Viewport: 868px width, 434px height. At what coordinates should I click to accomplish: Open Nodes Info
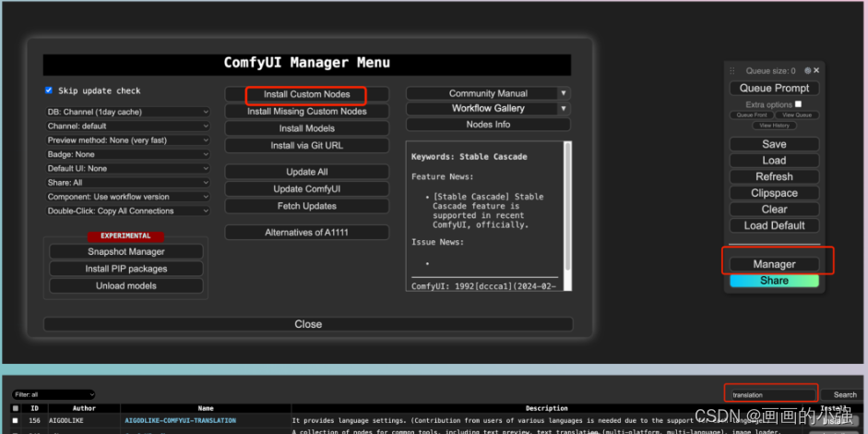488,124
